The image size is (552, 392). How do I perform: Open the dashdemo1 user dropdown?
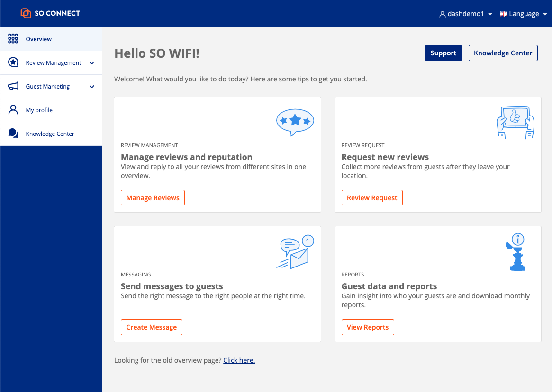(x=465, y=14)
